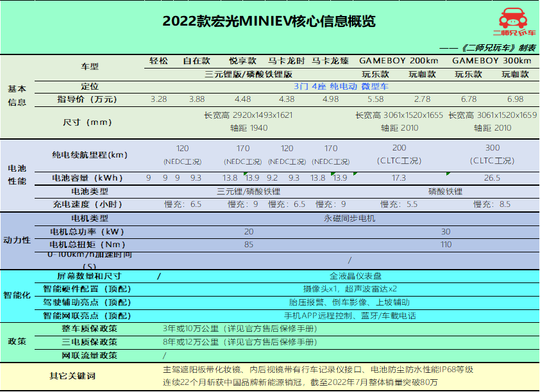Click the price cell "6.78"
This screenshot has width=540, height=392.
tap(469, 99)
